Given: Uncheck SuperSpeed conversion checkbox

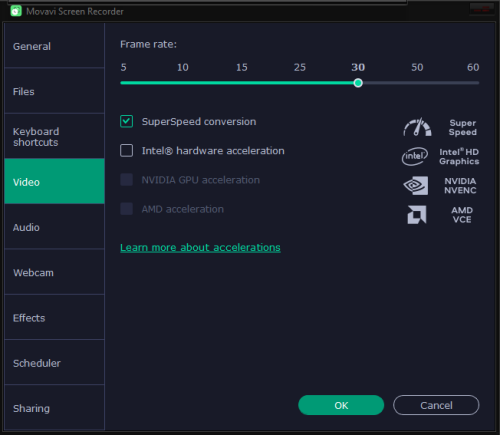Looking at the screenshot, I should tap(126, 121).
